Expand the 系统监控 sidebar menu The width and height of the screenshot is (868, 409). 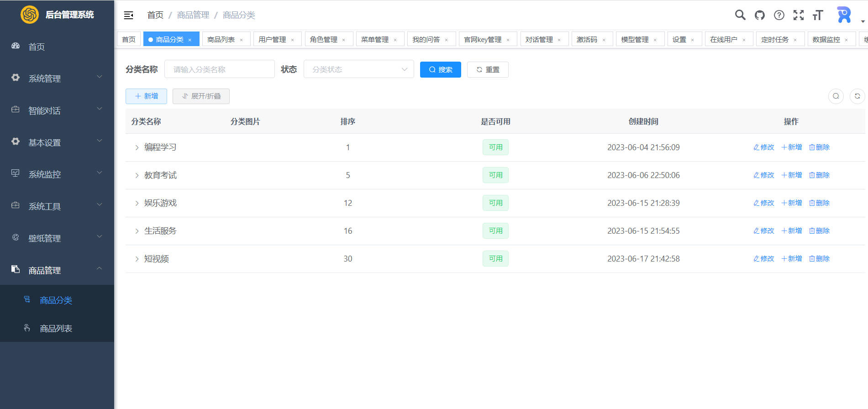57,174
